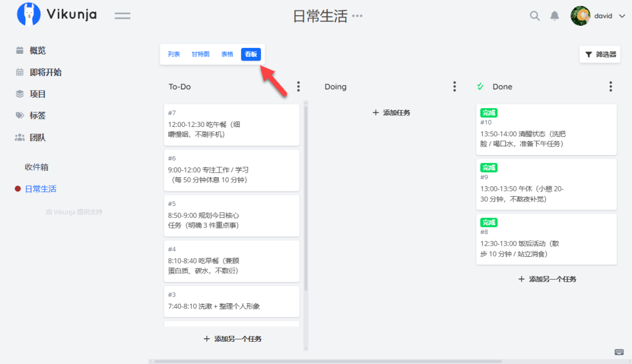Switch to the 甘特图 view tab
Screen dimensions: 632x364
click(200, 54)
